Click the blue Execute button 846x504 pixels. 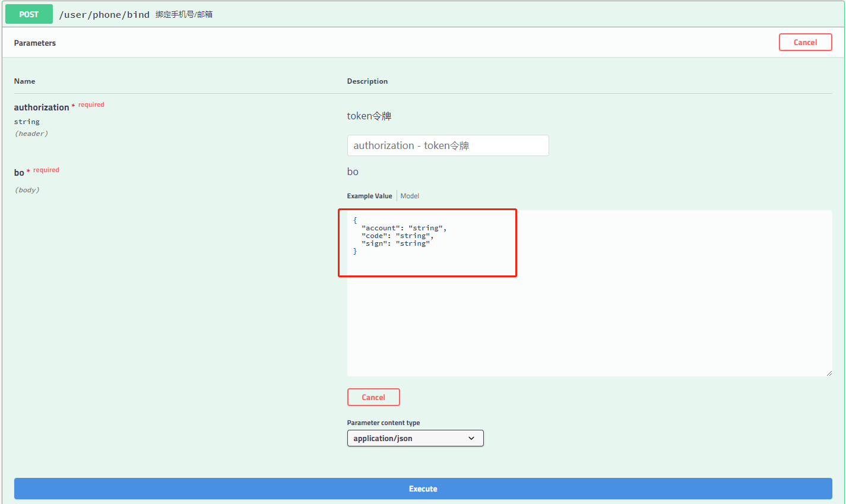(423, 489)
